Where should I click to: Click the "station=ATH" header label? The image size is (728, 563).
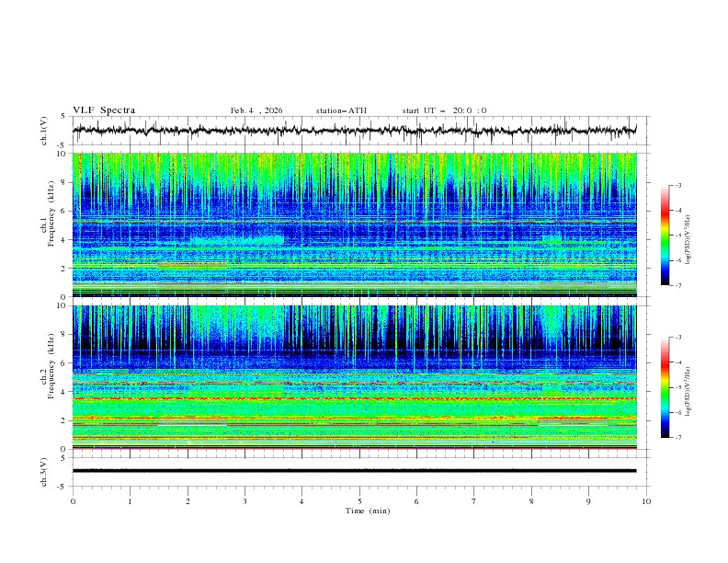pos(341,110)
